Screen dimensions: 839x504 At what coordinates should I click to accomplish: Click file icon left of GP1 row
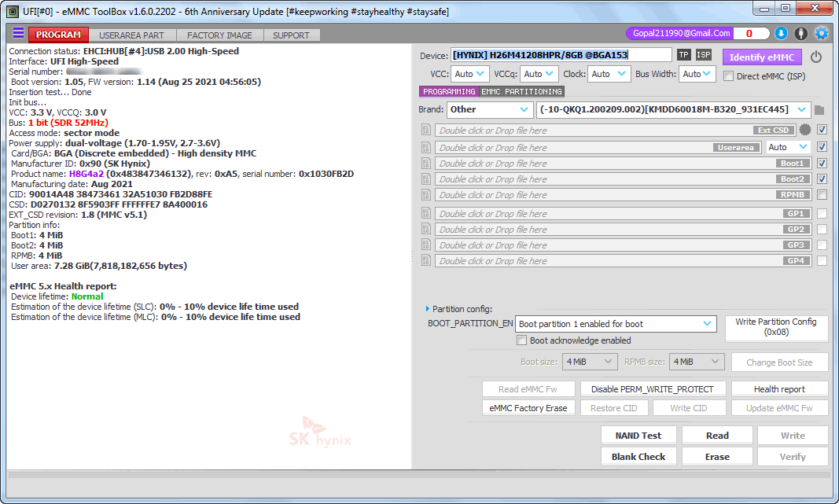(x=426, y=214)
